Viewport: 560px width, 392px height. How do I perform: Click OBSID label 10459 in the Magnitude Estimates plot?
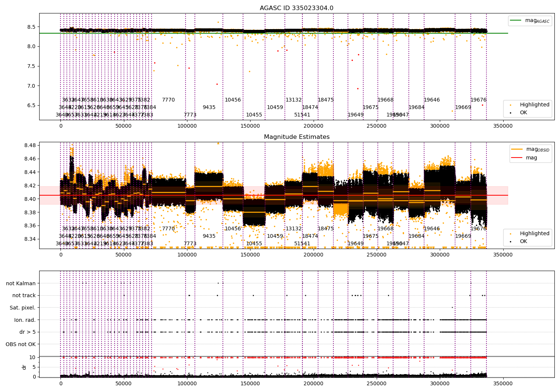click(x=275, y=236)
